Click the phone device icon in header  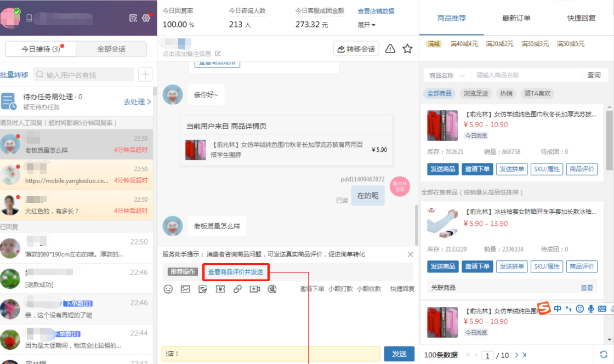click(x=29, y=18)
